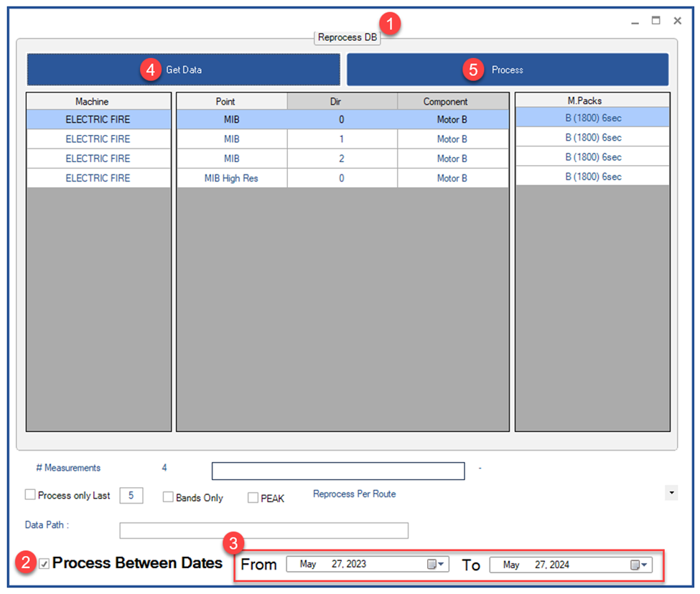The image size is (700, 594).
Task: Select the ELECTRIC FIRE machine in the MIB Dir 1 row
Action: coord(98,139)
